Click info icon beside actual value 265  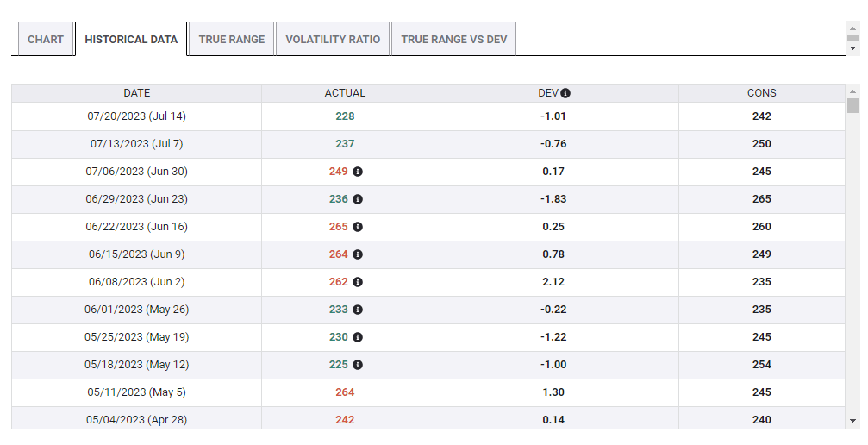pyautogui.click(x=358, y=227)
